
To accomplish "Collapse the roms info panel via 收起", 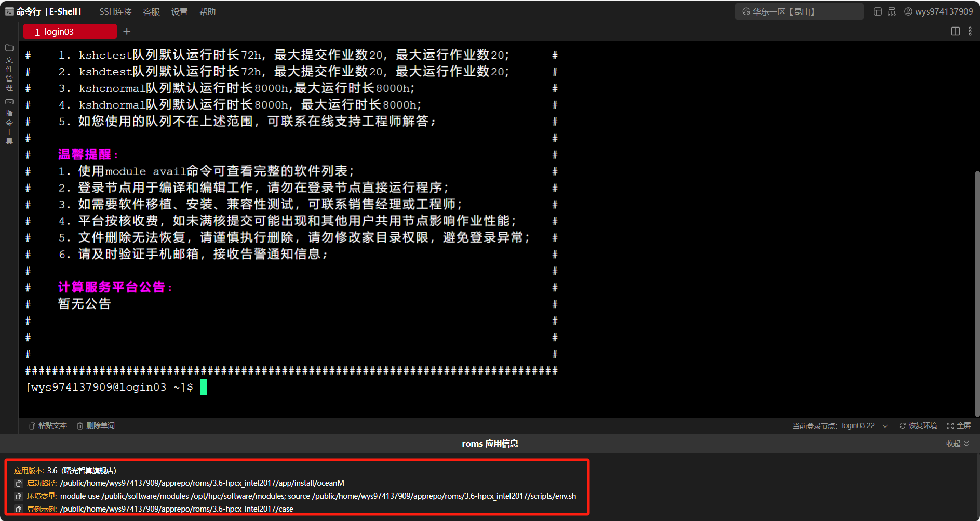I will [x=957, y=444].
